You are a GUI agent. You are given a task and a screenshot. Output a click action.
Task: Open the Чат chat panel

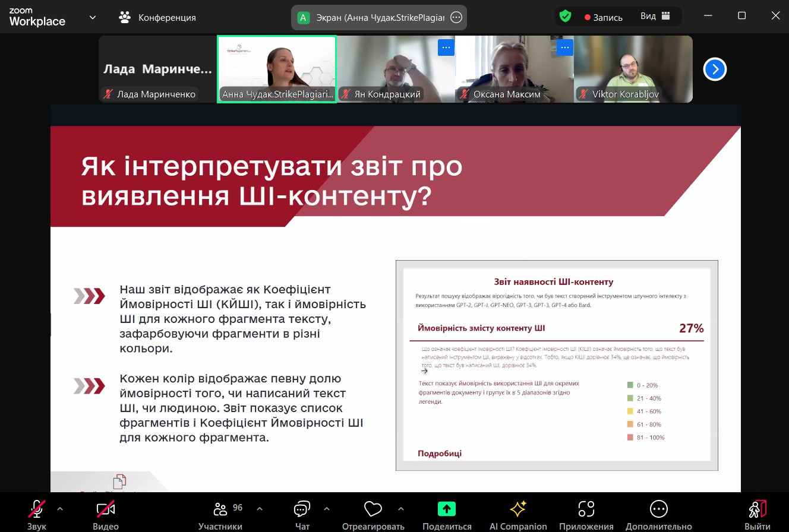(x=302, y=514)
